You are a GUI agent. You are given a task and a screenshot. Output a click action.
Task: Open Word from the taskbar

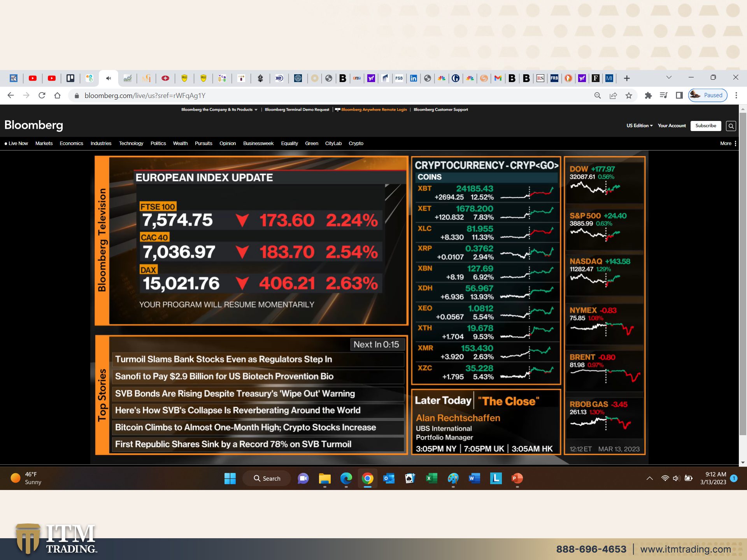tap(474, 478)
